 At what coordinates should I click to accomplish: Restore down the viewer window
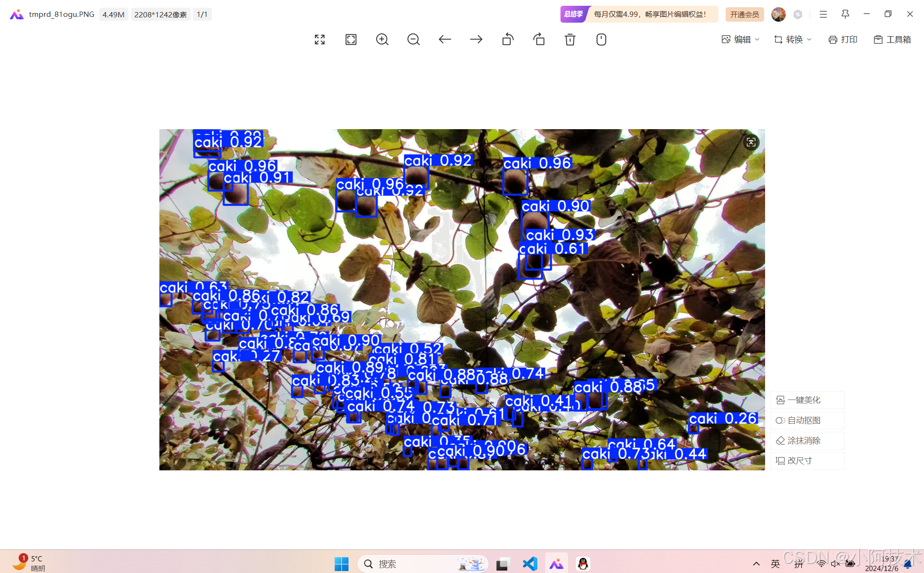click(x=888, y=14)
